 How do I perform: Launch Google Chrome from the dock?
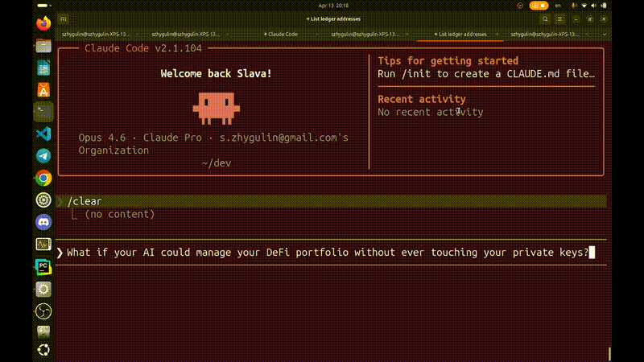click(x=43, y=178)
